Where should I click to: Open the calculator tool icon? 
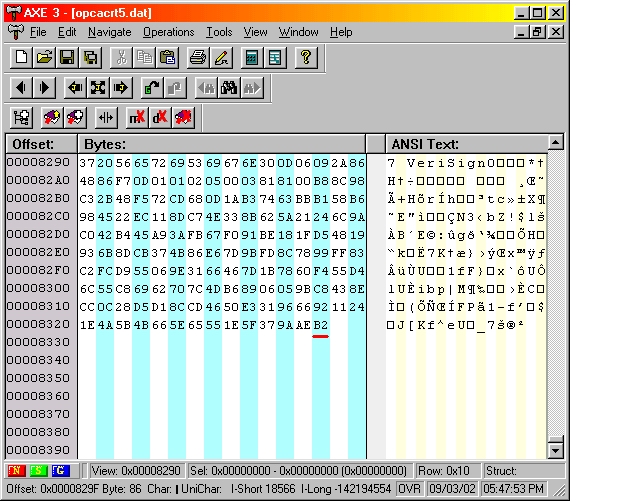tap(252, 58)
